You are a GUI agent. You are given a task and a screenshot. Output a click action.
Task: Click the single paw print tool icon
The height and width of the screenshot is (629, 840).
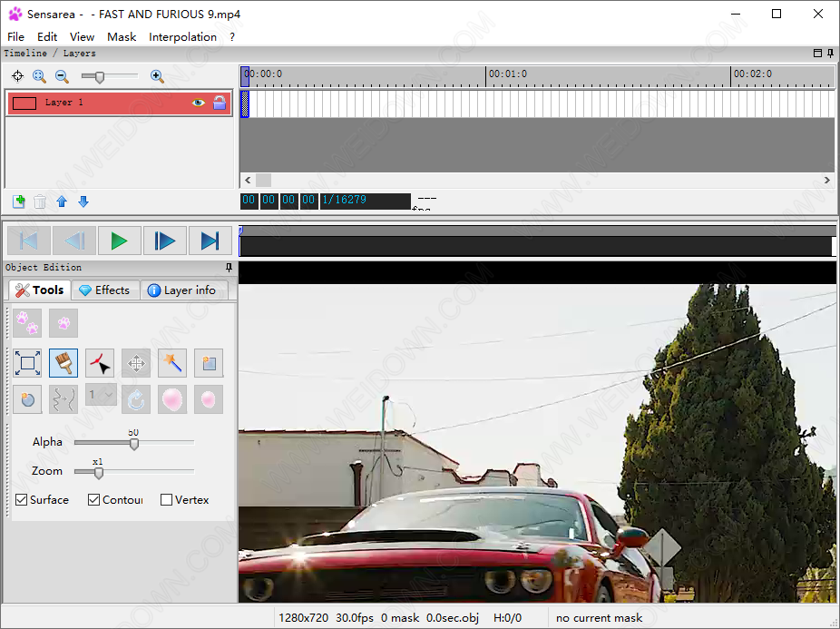click(x=63, y=323)
